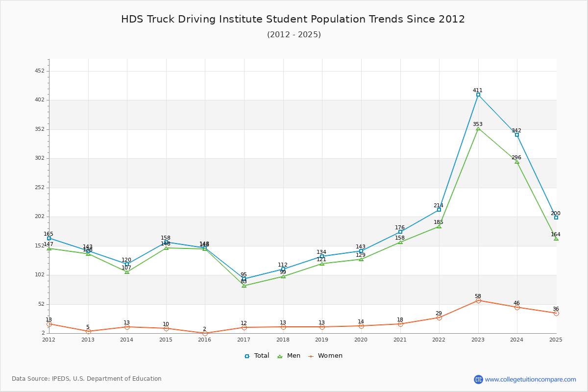Click the chart title about HDS Truck Driving Institute
The height and width of the screenshot is (392, 588).
click(x=293, y=19)
